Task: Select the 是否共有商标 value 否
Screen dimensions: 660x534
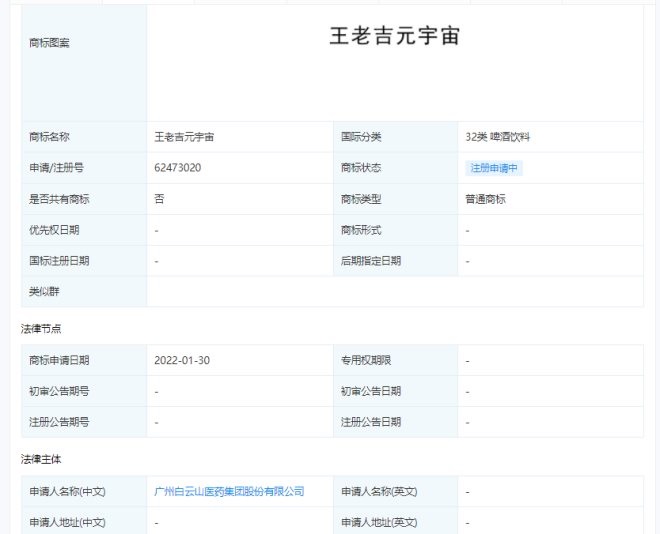Action: point(159,199)
